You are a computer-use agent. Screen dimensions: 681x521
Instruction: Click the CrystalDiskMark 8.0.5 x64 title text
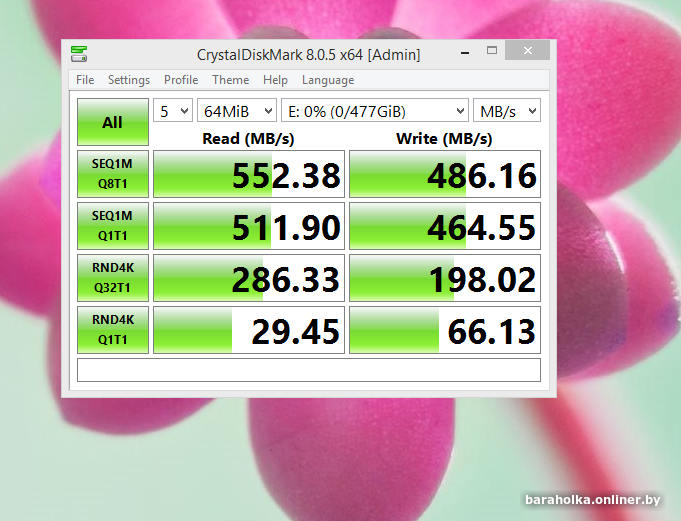309,55
